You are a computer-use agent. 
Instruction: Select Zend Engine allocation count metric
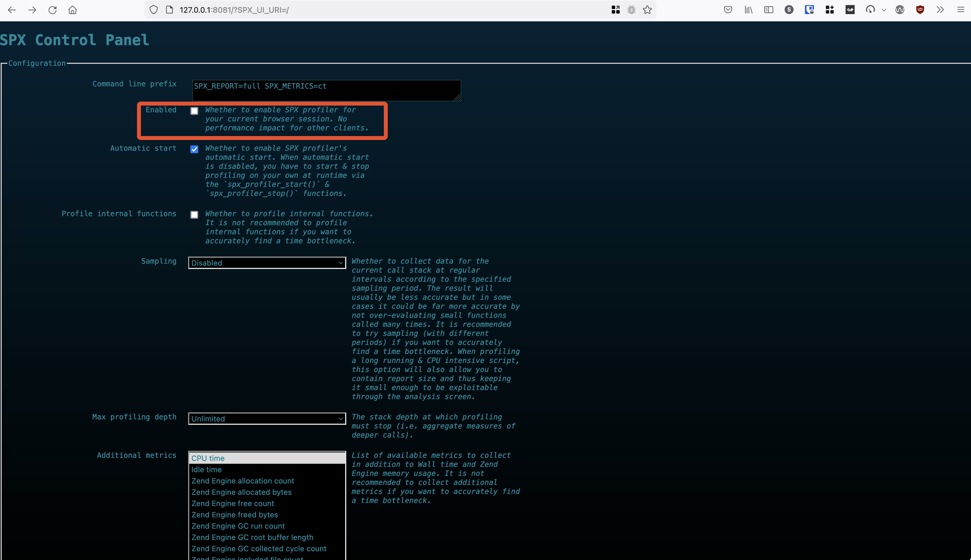[267, 481]
